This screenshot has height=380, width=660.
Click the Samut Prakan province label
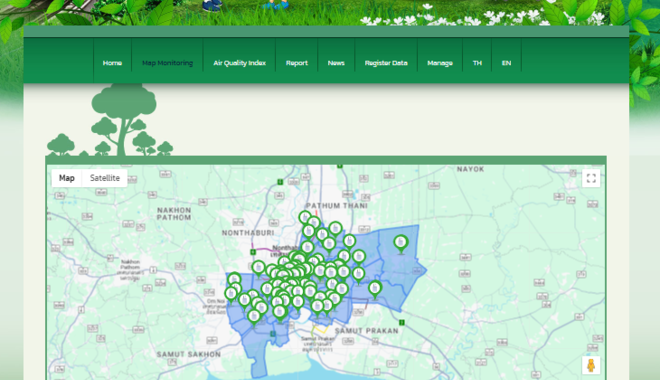coord(367,331)
